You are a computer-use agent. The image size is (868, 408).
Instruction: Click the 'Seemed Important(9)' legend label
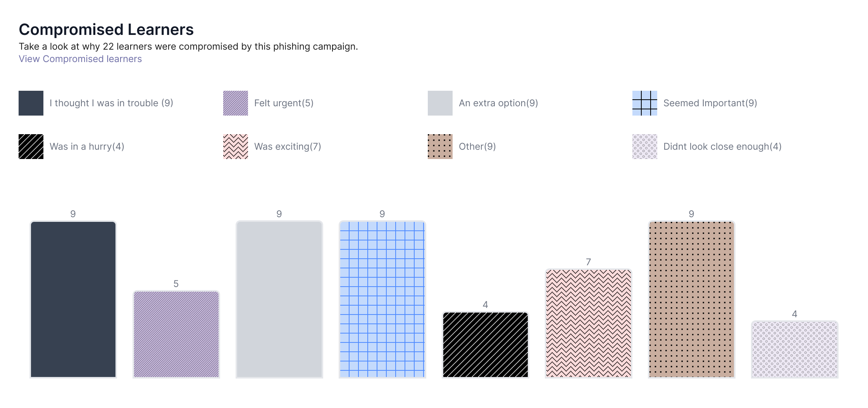tap(710, 103)
